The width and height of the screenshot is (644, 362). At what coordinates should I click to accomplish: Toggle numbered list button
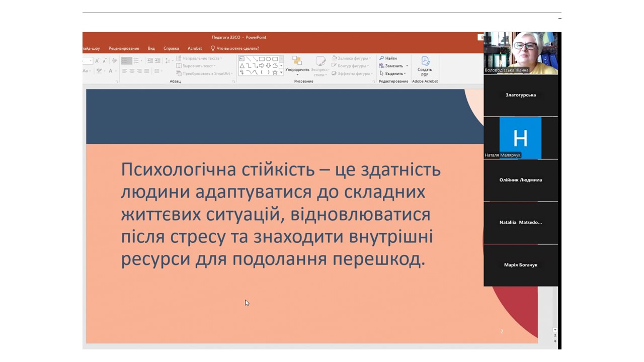(x=136, y=60)
